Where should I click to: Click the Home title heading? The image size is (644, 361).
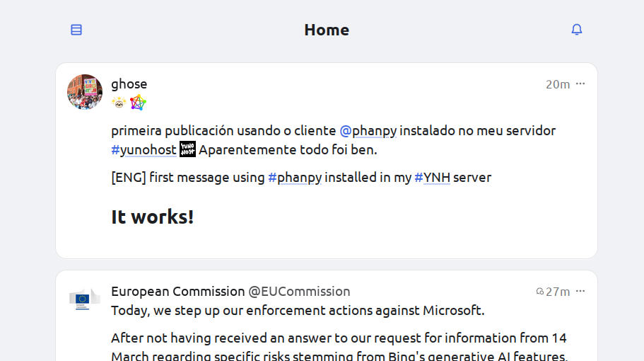point(327,30)
